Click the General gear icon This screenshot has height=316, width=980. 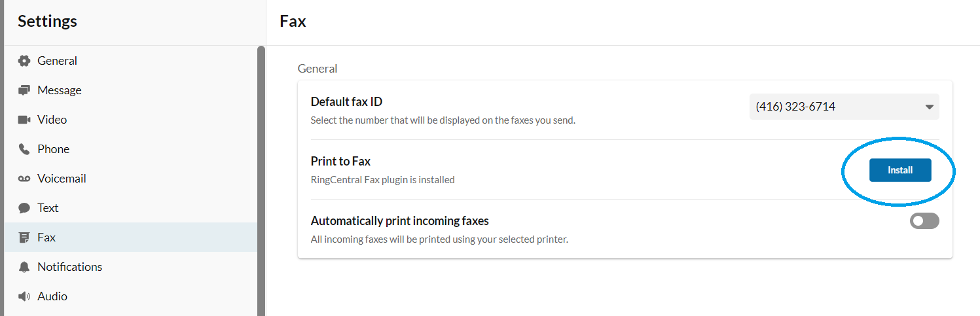(x=24, y=61)
